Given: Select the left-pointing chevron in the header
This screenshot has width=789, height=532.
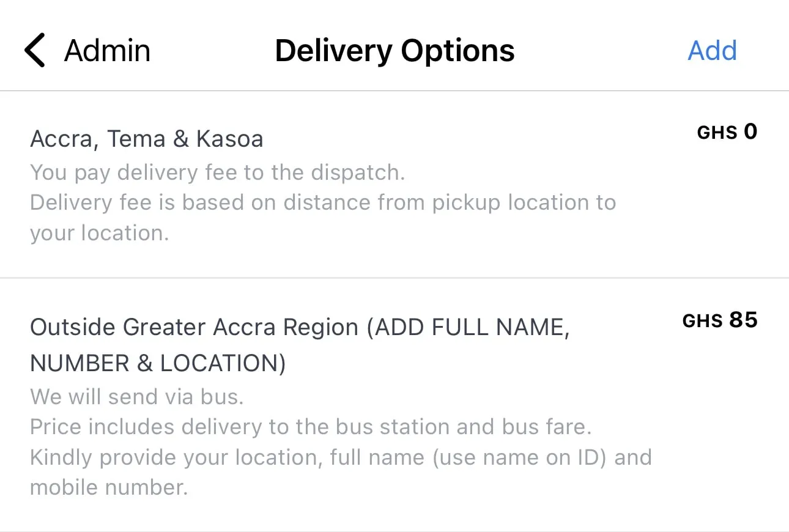Looking at the screenshot, I should click(x=35, y=50).
